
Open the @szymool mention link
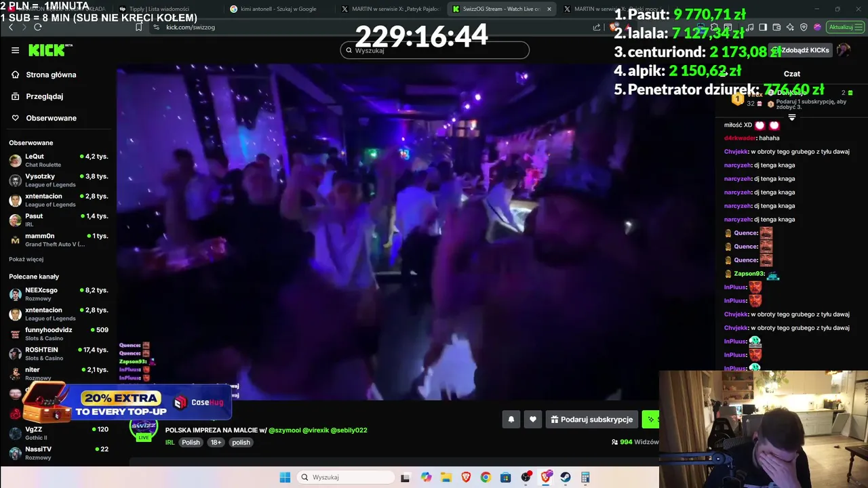(284, 430)
